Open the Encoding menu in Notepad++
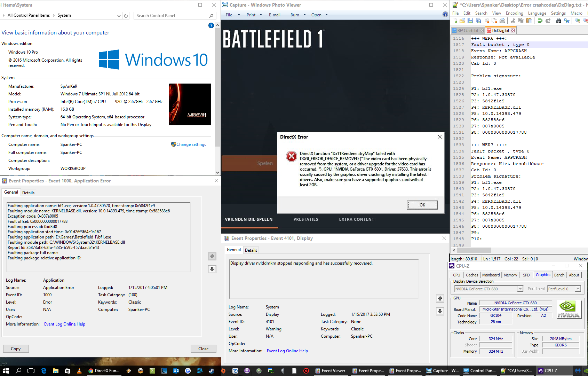 coord(514,13)
